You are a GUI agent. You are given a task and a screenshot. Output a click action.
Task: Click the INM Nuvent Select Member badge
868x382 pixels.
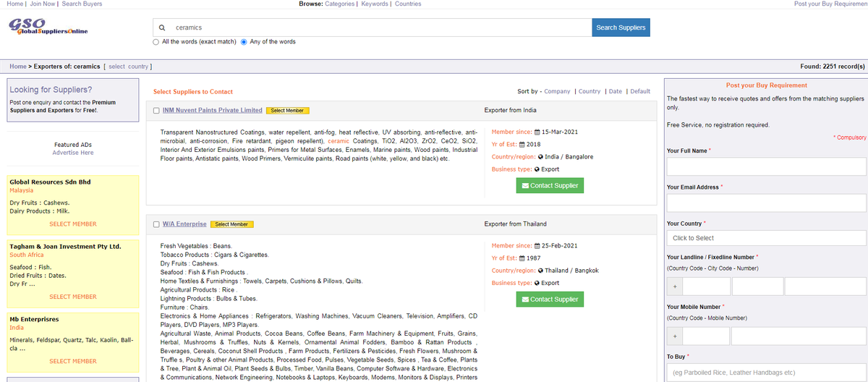[288, 111]
